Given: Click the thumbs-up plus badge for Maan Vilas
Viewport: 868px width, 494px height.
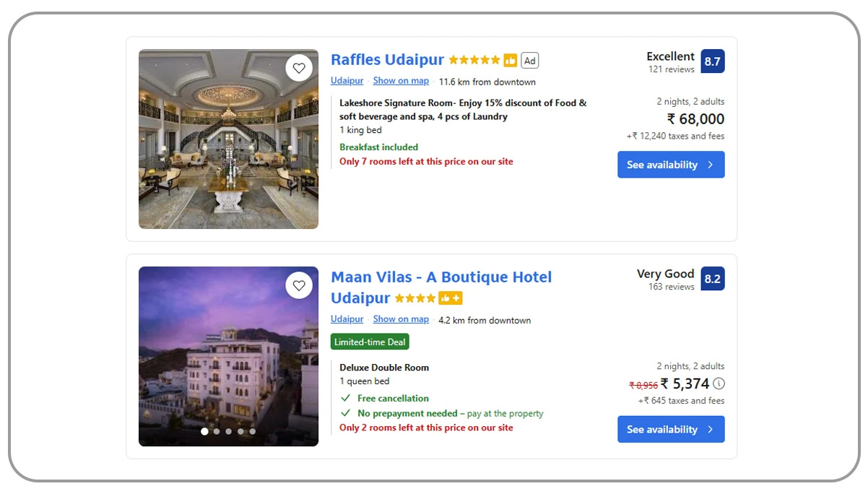Looking at the screenshot, I should (x=452, y=298).
